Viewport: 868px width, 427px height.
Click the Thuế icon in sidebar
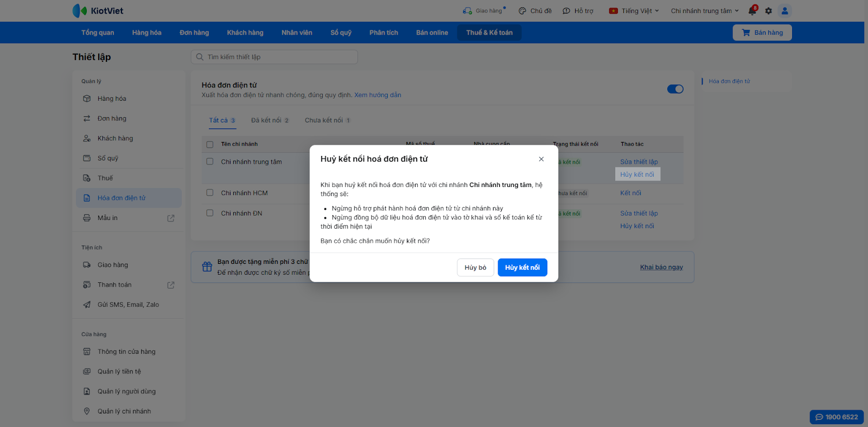click(87, 178)
